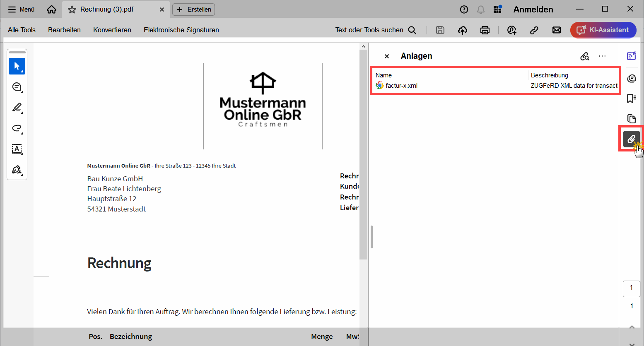Go to the Home icon

pyautogui.click(x=51, y=9)
